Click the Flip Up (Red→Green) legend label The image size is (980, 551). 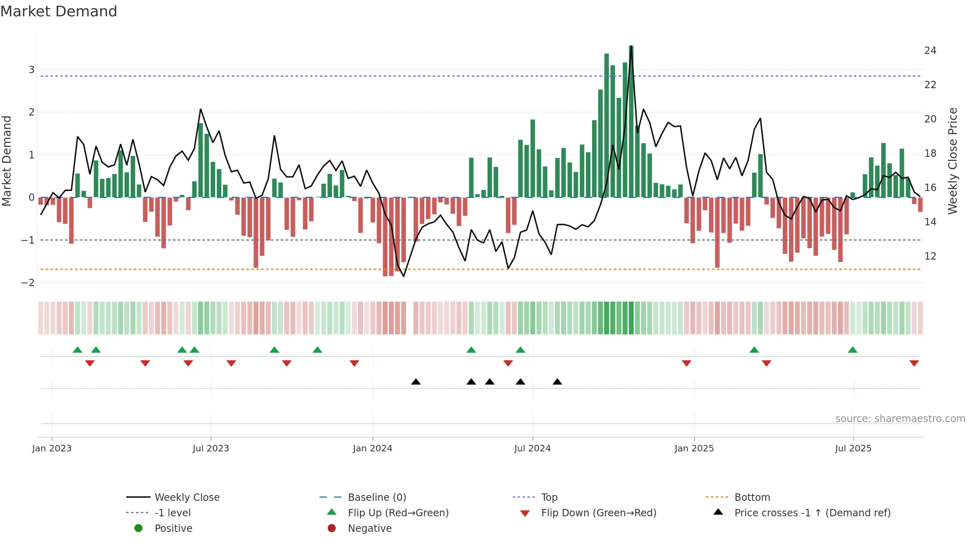(398, 513)
